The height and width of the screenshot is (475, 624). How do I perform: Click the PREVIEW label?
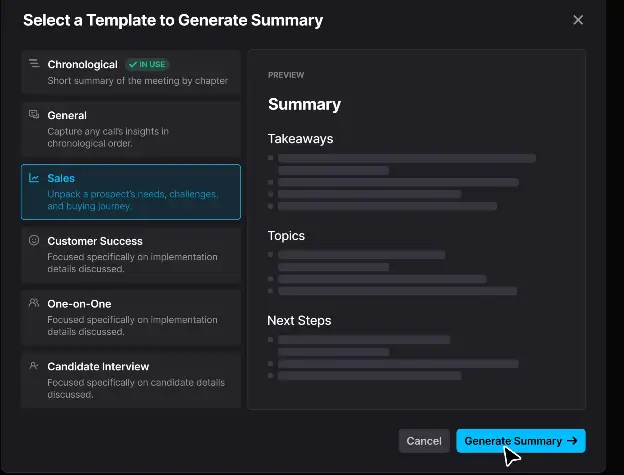(286, 75)
